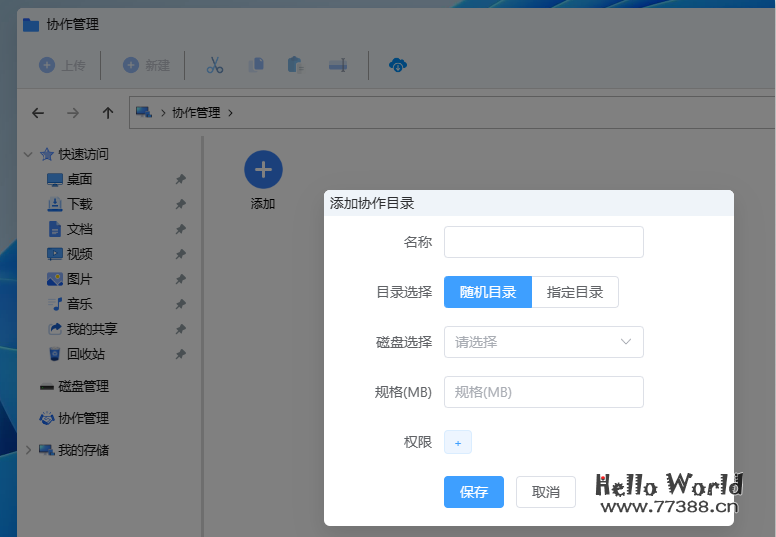Unpin 音乐 using its pin icon
The width and height of the screenshot is (776, 537).
181,304
